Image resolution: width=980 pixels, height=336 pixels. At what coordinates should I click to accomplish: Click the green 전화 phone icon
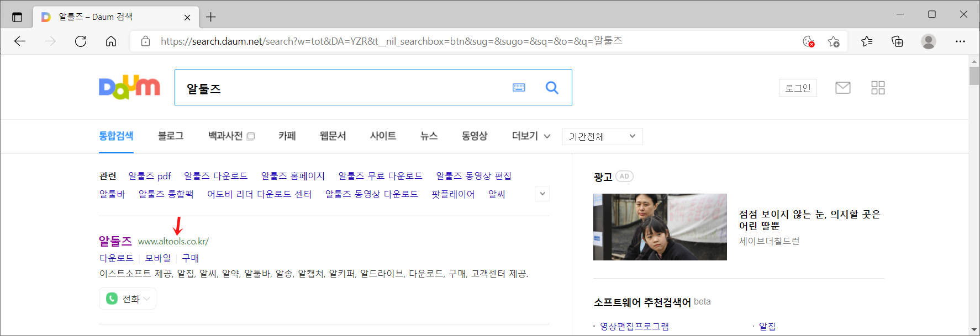[112, 298]
